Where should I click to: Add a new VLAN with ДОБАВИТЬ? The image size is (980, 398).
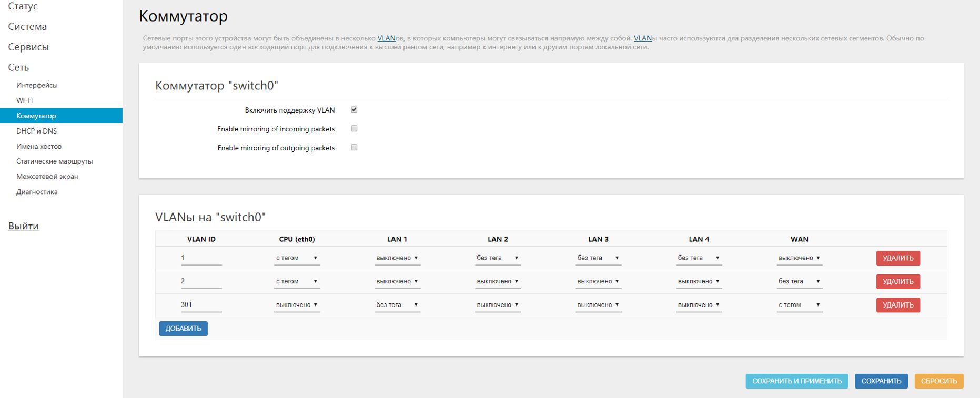pyautogui.click(x=183, y=329)
